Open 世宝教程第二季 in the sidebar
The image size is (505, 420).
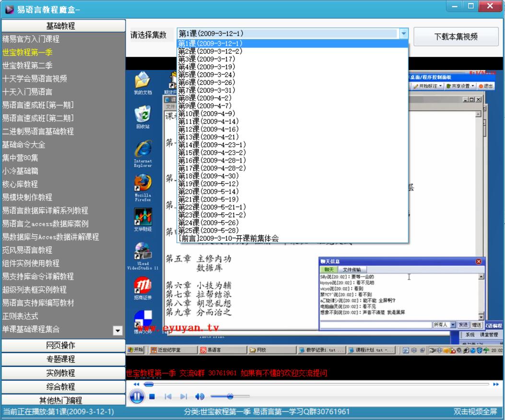pyautogui.click(x=27, y=65)
